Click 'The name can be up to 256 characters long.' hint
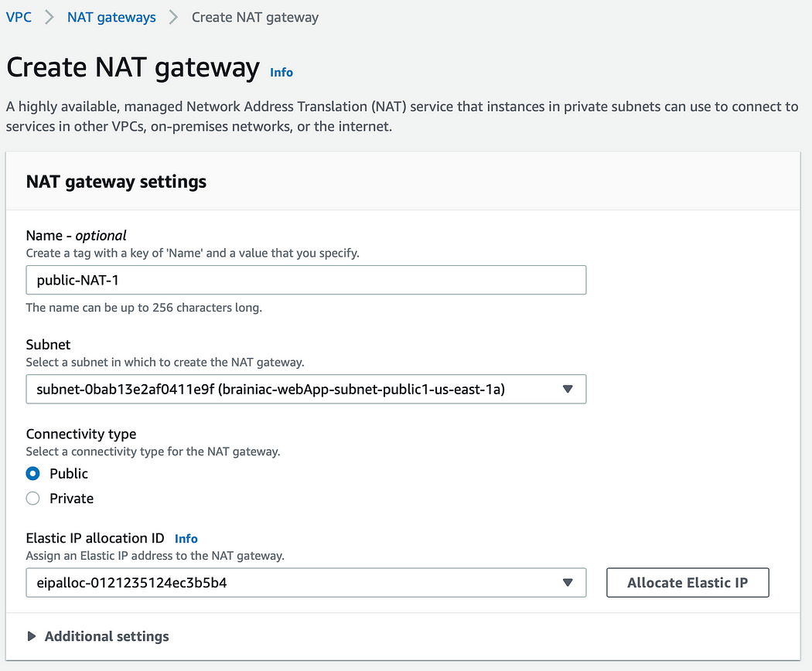The image size is (812, 671). (144, 308)
